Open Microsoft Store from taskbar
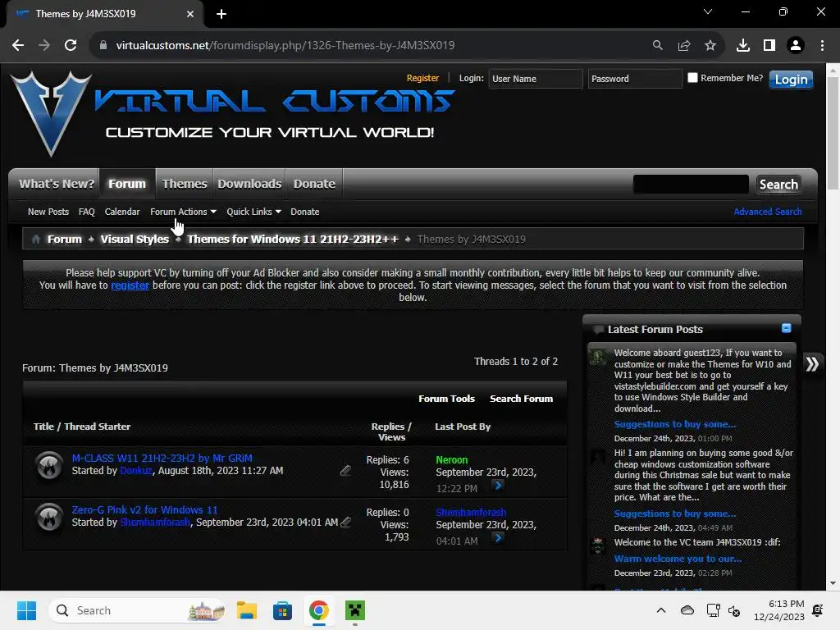 point(282,610)
